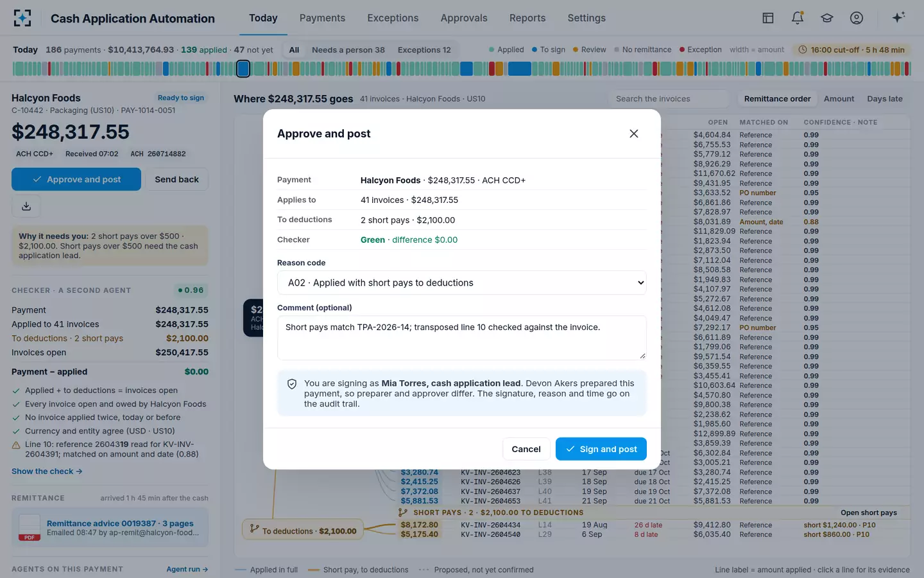
Task: Click the To deductions · 2 short pays row
Action: 110,338
